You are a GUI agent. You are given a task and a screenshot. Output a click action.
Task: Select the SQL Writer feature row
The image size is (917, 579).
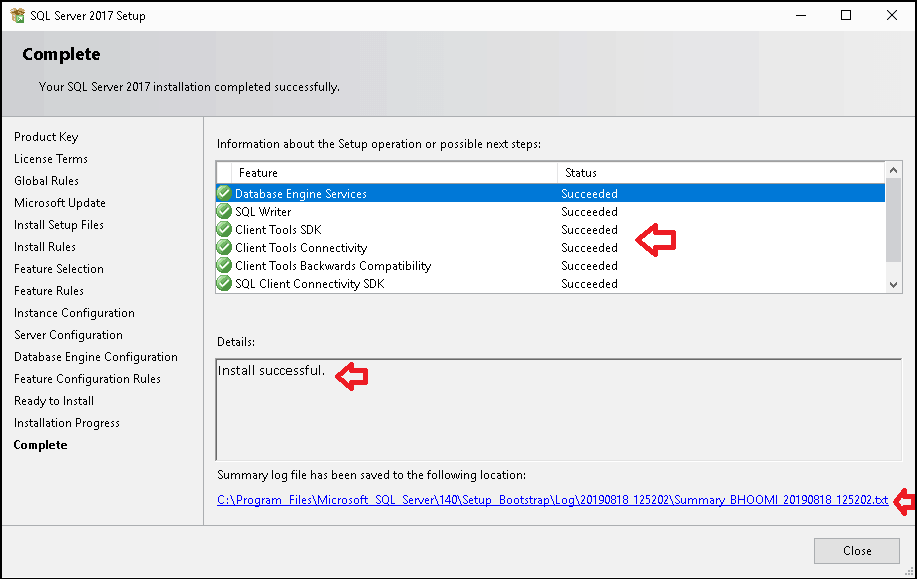[550, 211]
